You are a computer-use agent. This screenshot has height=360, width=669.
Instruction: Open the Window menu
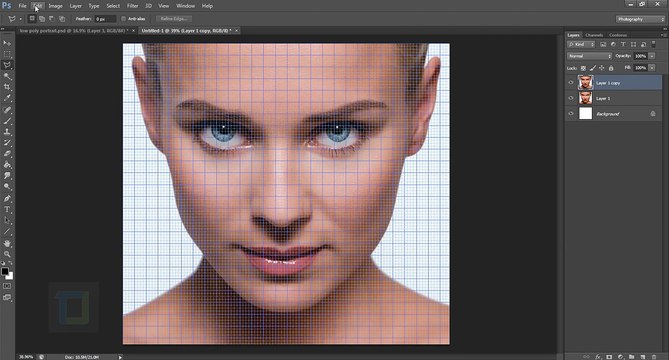pyautogui.click(x=186, y=6)
